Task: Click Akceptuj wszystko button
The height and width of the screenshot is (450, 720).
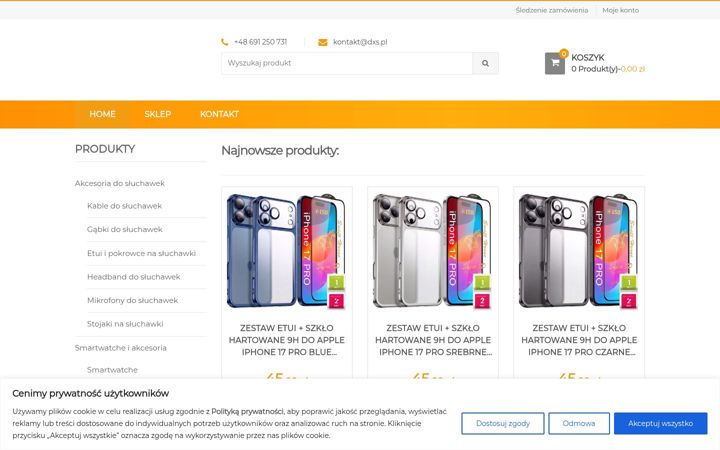Action: pyautogui.click(x=660, y=423)
